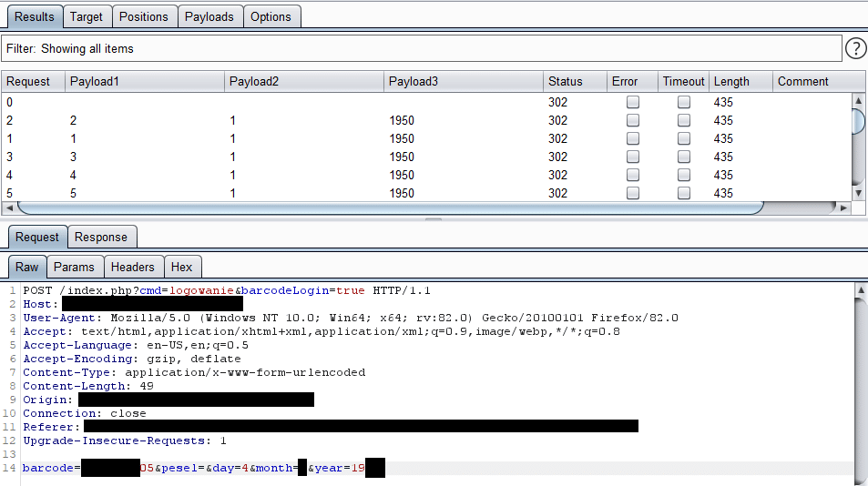The width and height of the screenshot is (868, 486).
Task: Switch to the Hex view tab
Action: (181, 267)
